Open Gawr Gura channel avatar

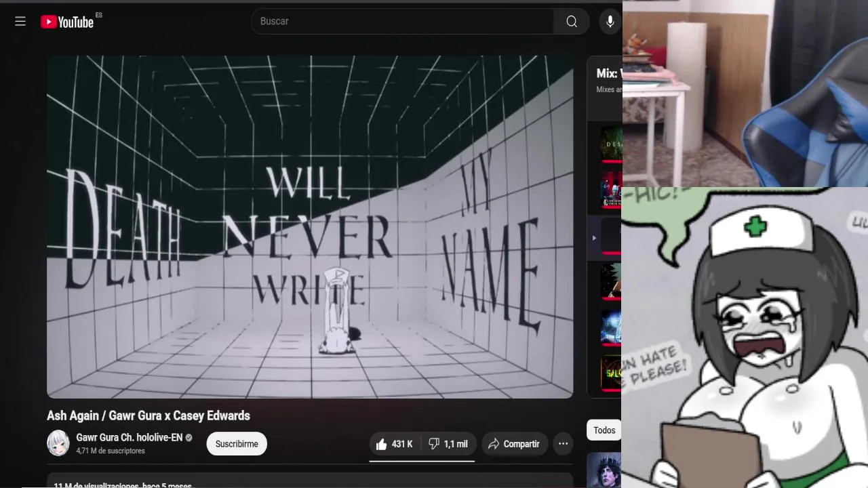pos(58,444)
